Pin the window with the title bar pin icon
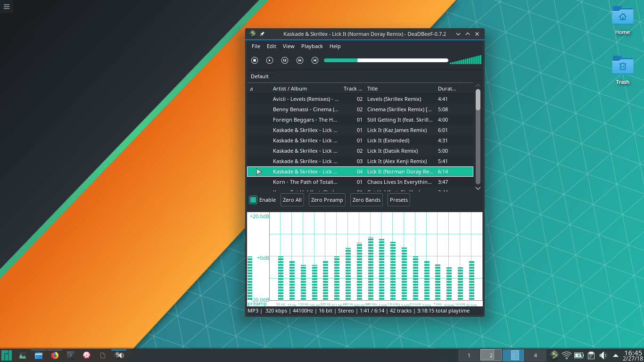The width and height of the screenshot is (644, 362). tap(262, 34)
